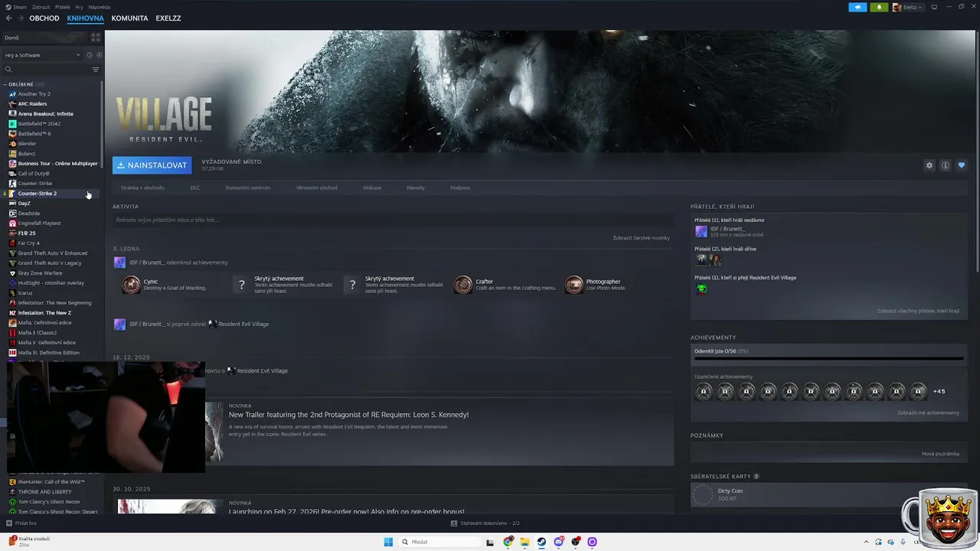980x551 pixels.
Task: Open Task View on the taskbar
Action: [x=490, y=542]
